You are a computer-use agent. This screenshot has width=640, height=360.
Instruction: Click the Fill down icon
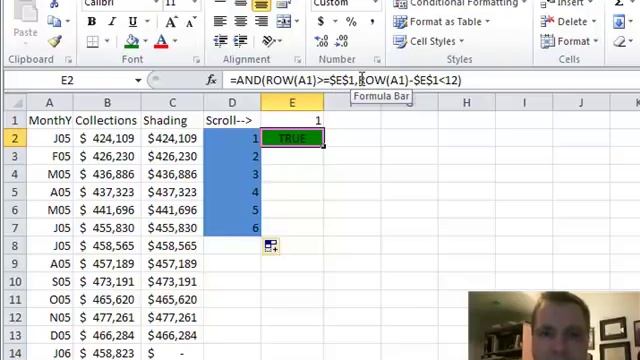coord(619,22)
